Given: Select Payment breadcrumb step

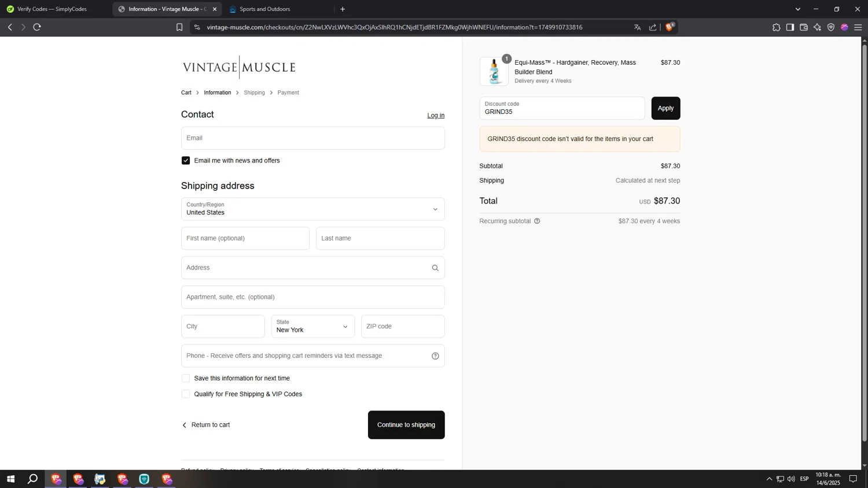Looking at the screenshot, I should tap(288, 93).
